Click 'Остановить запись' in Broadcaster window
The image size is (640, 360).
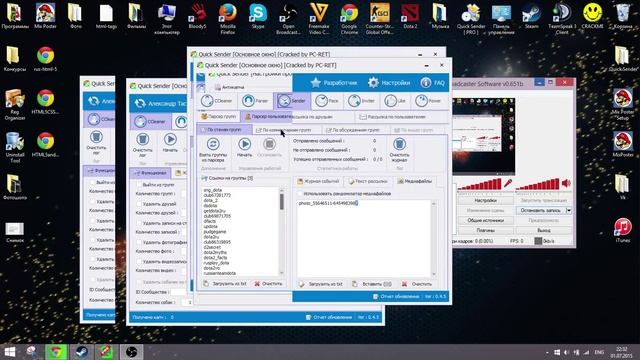tap(540, 210)
